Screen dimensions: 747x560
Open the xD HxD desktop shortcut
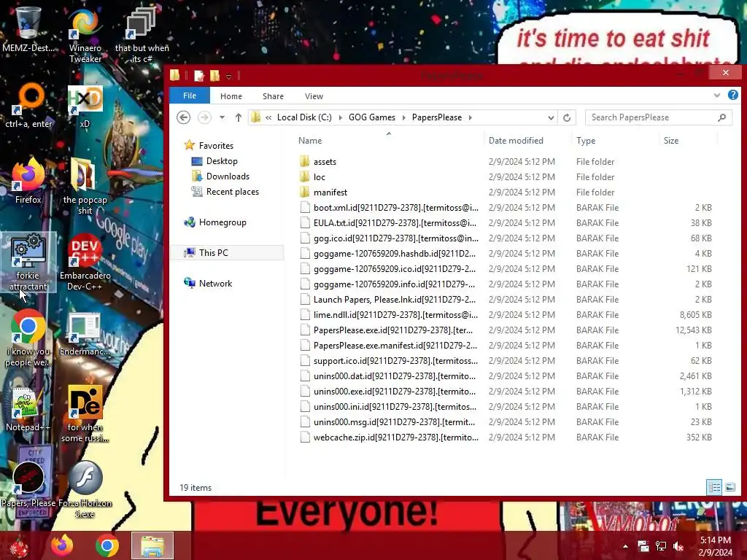point(85,106)
